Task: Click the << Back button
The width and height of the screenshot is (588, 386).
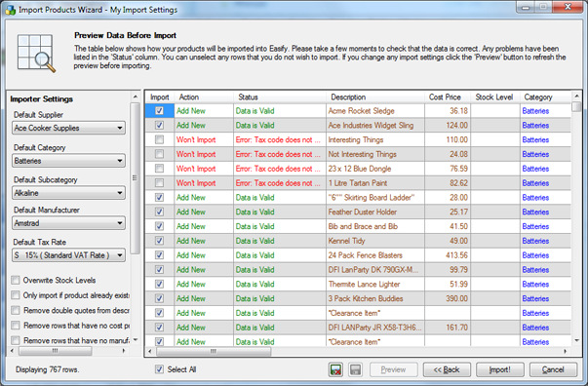Action: point(447,369)
